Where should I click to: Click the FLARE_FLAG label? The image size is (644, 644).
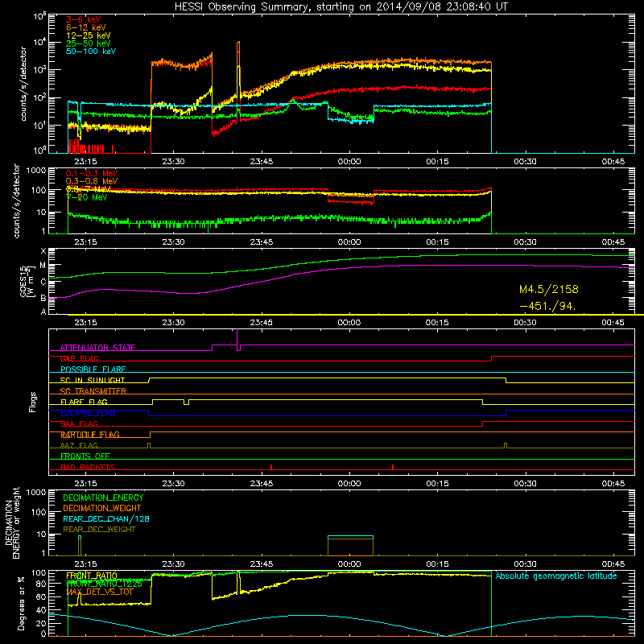84,402
